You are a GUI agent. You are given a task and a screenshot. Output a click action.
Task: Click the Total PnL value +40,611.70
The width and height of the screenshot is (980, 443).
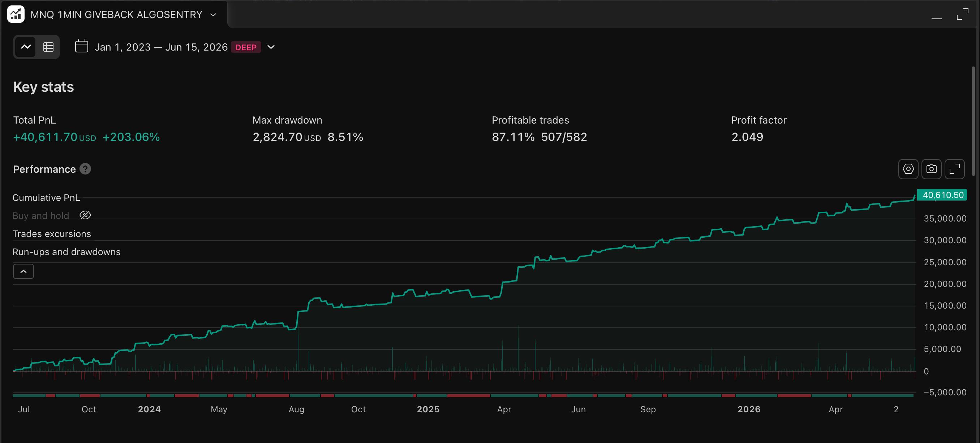coord(45,137)
